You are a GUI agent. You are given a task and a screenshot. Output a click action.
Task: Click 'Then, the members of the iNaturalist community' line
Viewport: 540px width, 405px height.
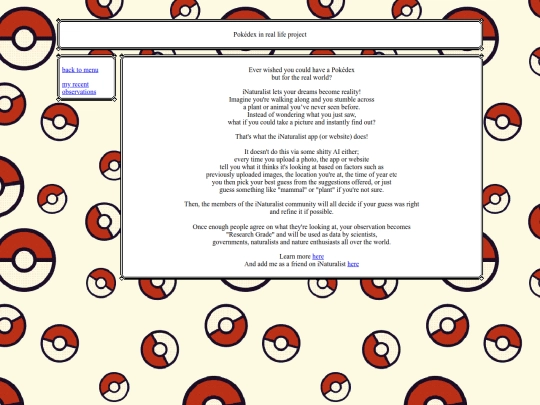tap(301, 204)
